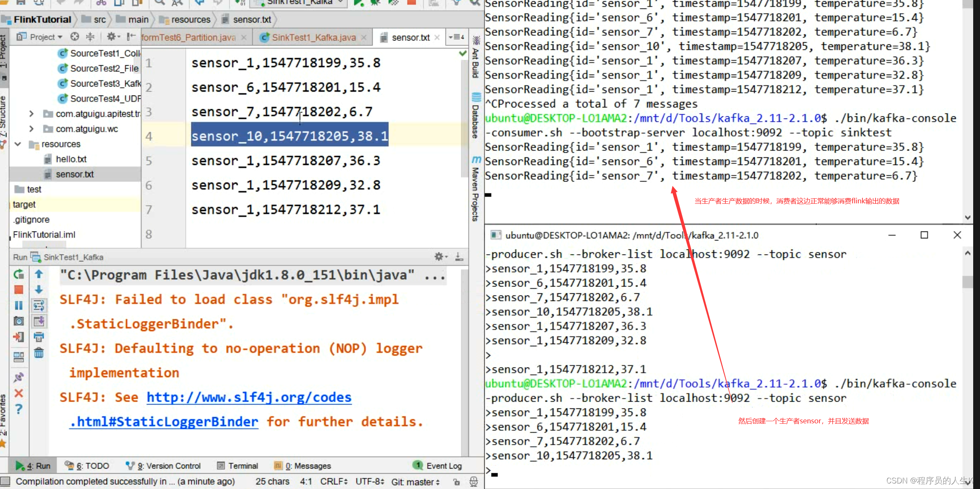Click Git master branch in status bar
This screenshot has width=980, height=489.
(x=415, y=482)
